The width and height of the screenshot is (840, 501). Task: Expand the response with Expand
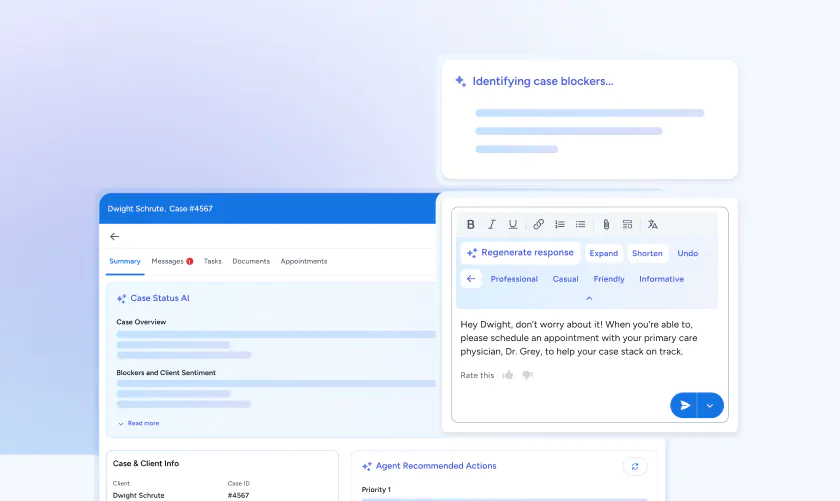tap(603, 253)
